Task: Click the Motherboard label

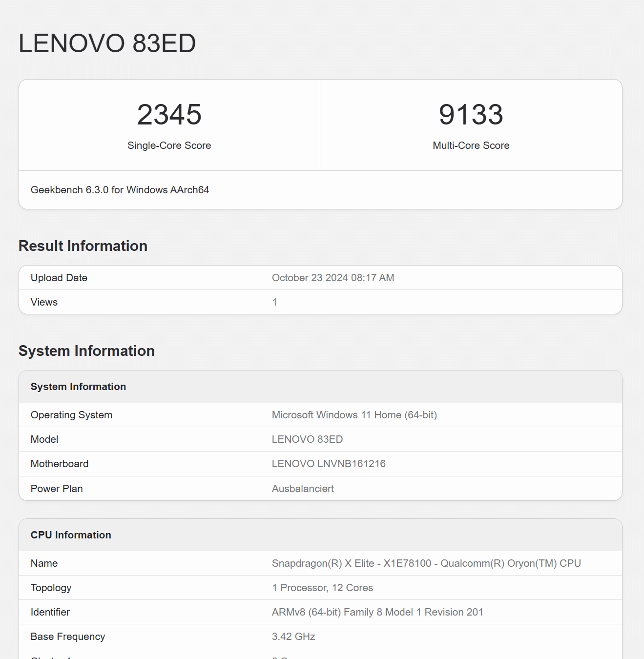Action: point(60,464)
